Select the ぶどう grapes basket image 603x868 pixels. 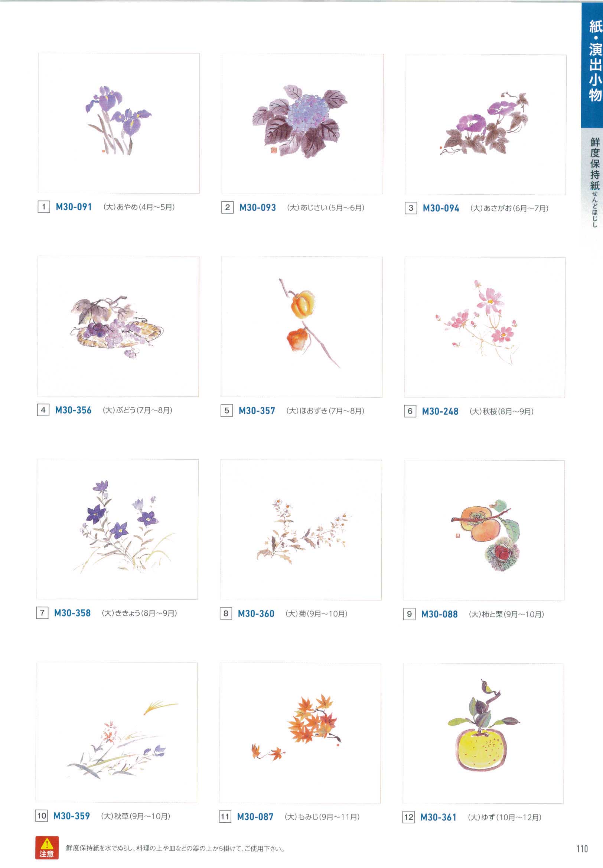tap(118, 326)
